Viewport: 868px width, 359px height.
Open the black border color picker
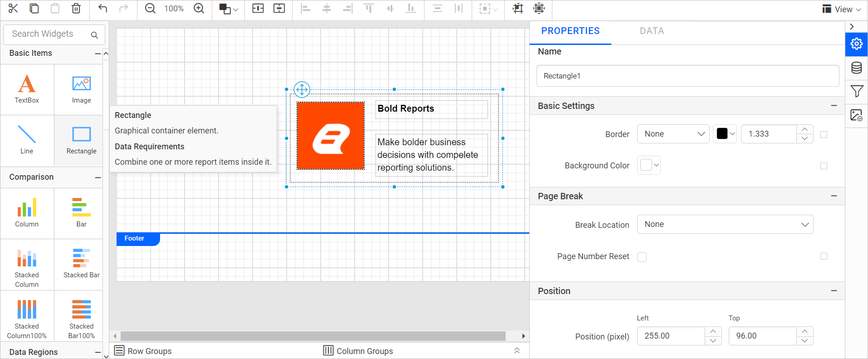pos(725,134)
